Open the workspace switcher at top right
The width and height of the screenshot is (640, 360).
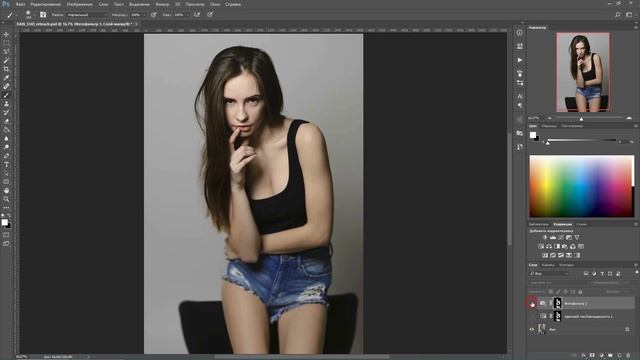[x=629, y=15]
